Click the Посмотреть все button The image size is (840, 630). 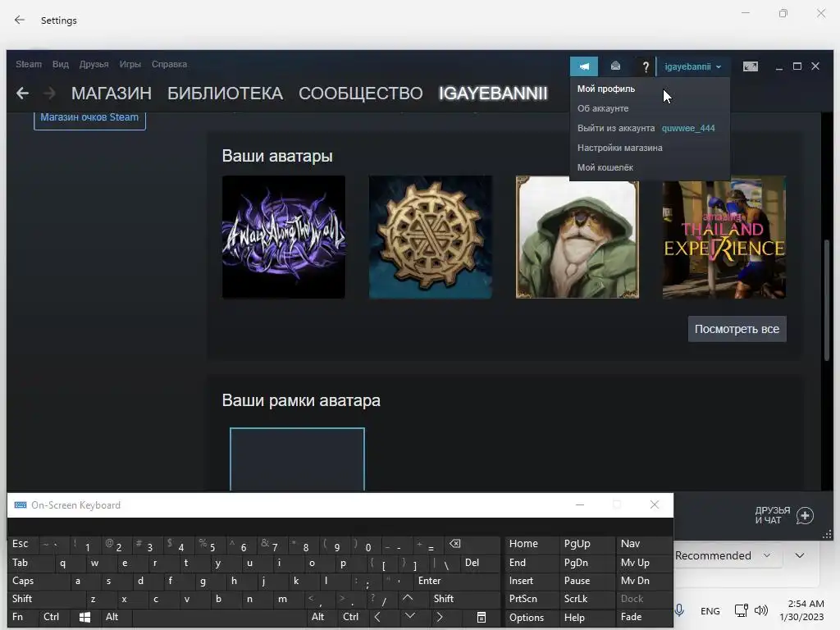coord(737,329)
